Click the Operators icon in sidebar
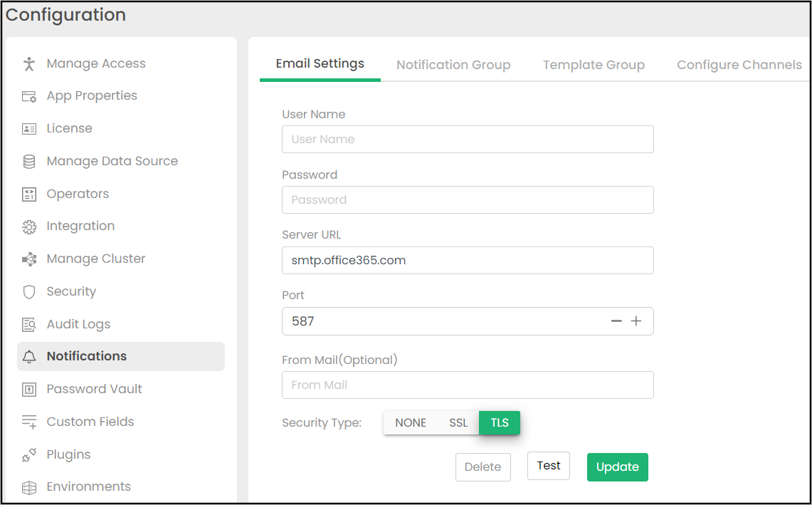Screen dimensions: 812x505 click(29, 194)
